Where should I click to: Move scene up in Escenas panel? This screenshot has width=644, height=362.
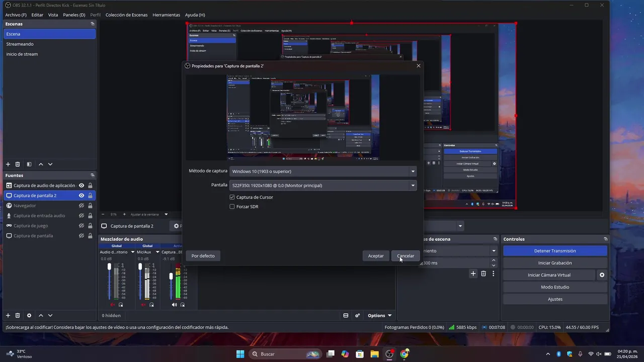point(41,164)
